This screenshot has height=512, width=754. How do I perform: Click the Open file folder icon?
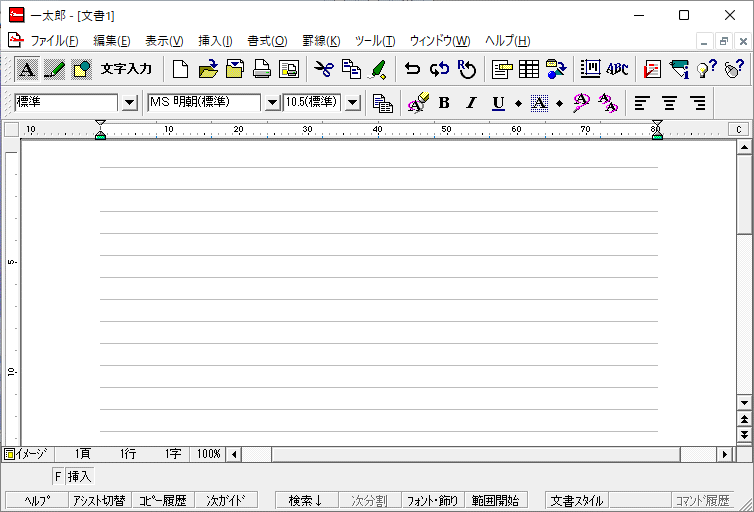click(x=208, y=69)
